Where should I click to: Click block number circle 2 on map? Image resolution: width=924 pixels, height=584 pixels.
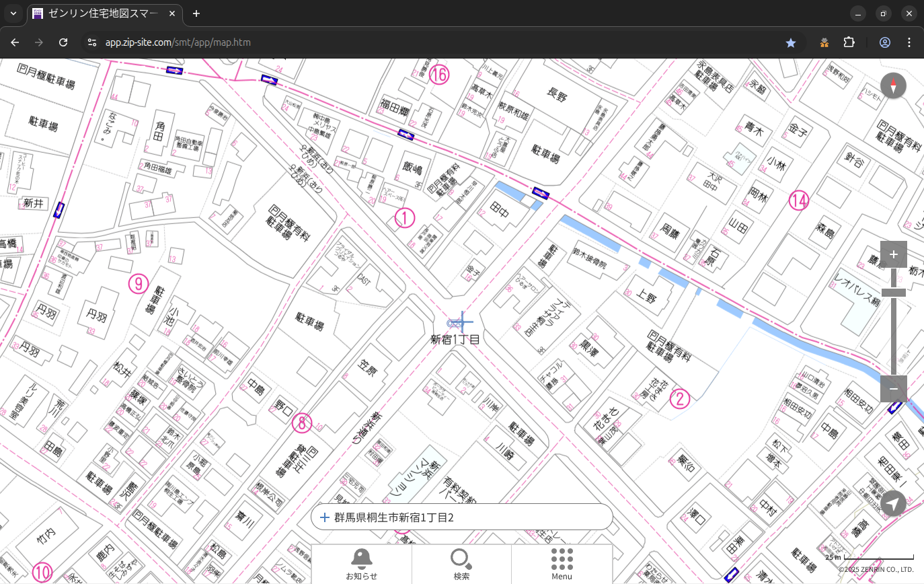tap(680, 399)
